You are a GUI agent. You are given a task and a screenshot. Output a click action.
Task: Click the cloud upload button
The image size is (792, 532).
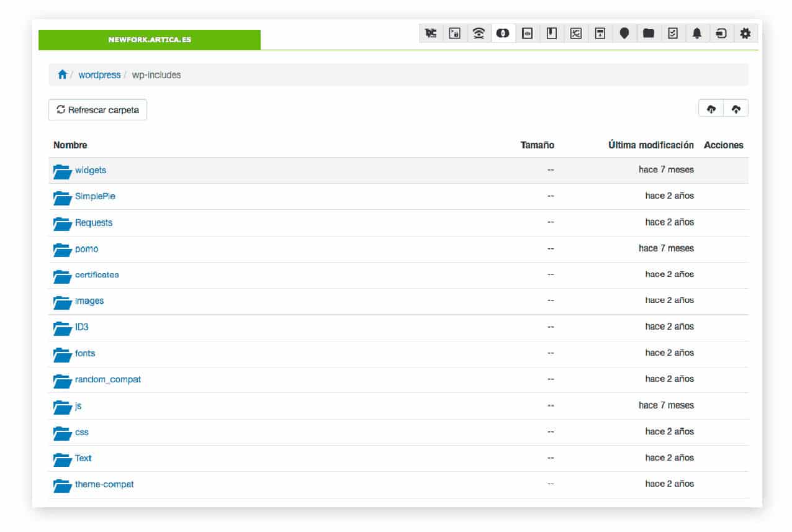click(736, 109)
